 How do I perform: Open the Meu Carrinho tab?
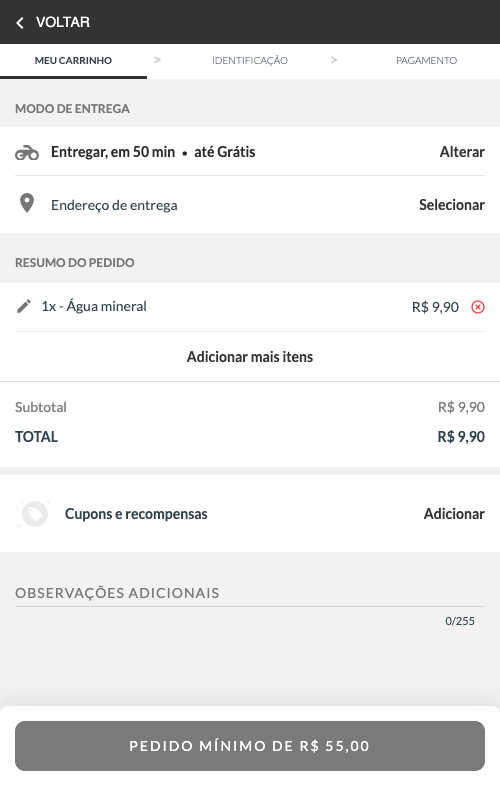point(73,61)
